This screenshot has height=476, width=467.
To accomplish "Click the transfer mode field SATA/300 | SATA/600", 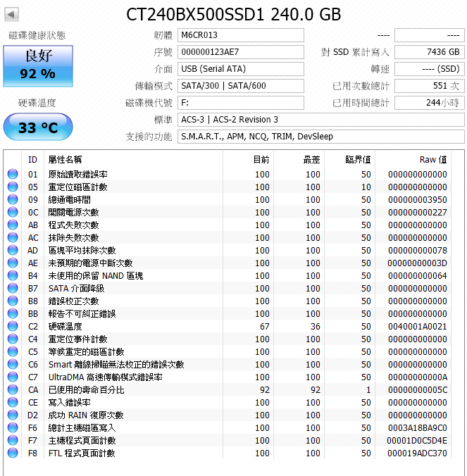I will pos(241,86).
